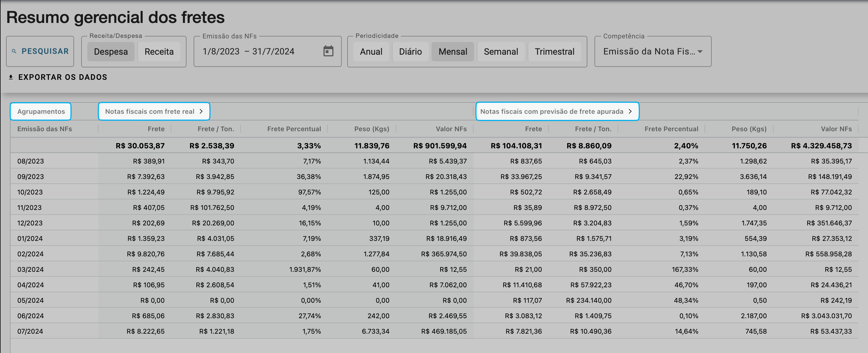This screenshot has width=868, height=353.
Task: Click the 1.931,87% percentage cell
Action: (x=305, y=270)
